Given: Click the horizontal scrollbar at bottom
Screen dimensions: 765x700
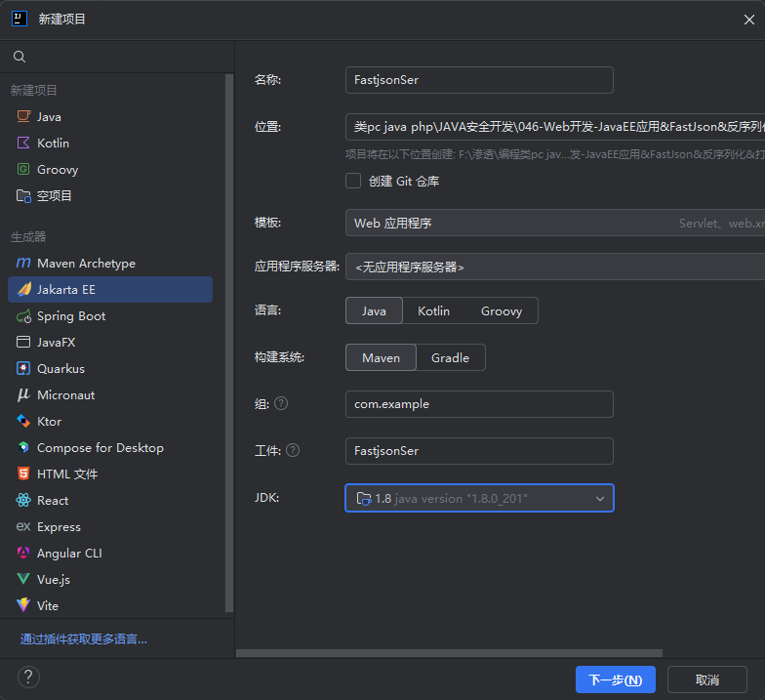Looking at the screenshot, I should [449, 653].
